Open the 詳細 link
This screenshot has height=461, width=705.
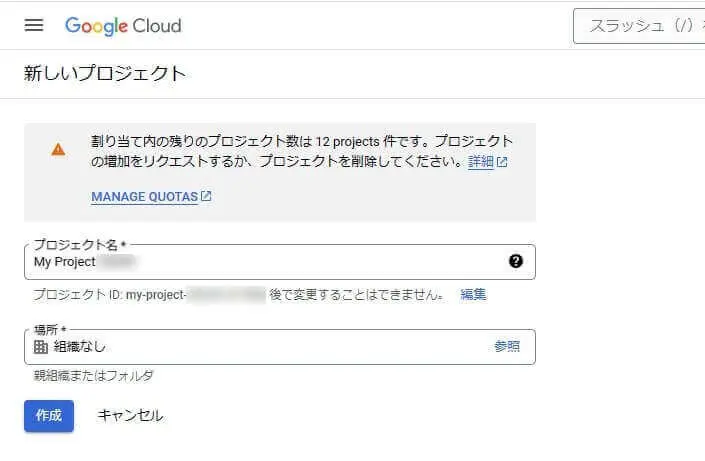[481, 161]
